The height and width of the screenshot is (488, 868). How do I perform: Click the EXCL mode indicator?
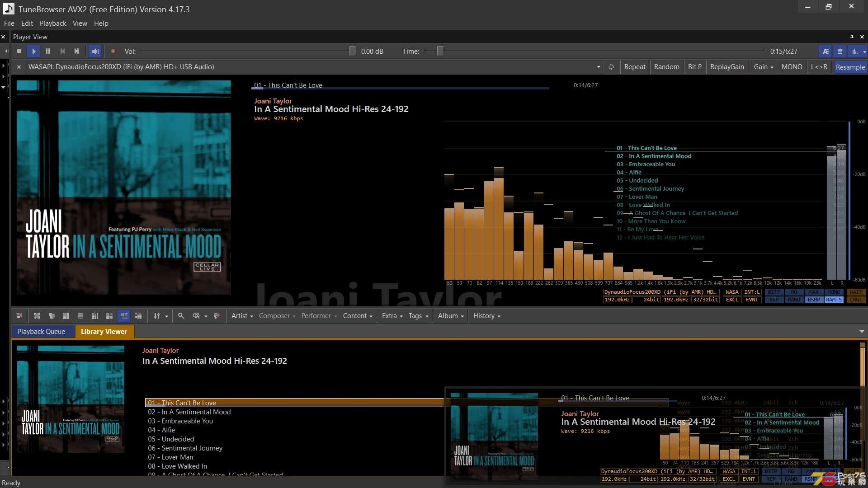(x=732, y=300)
